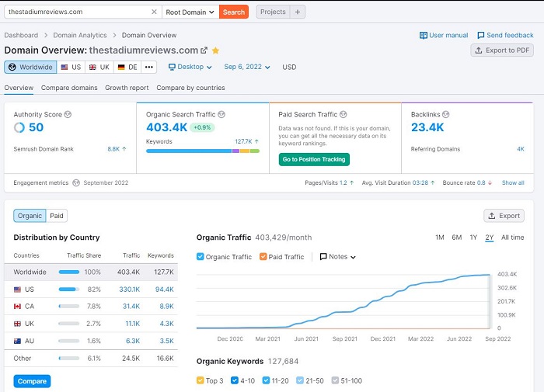Click the UK flag icon in the region bar

92,68
